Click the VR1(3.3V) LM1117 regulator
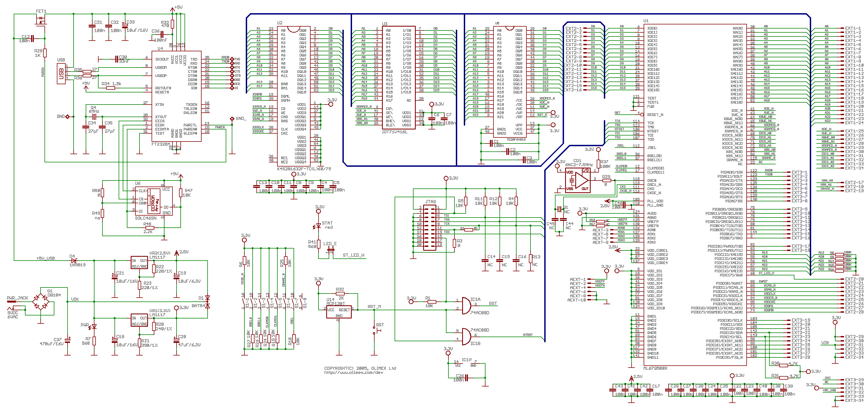The width and height of the screenshot is (868, 412). tap(139, 320)
